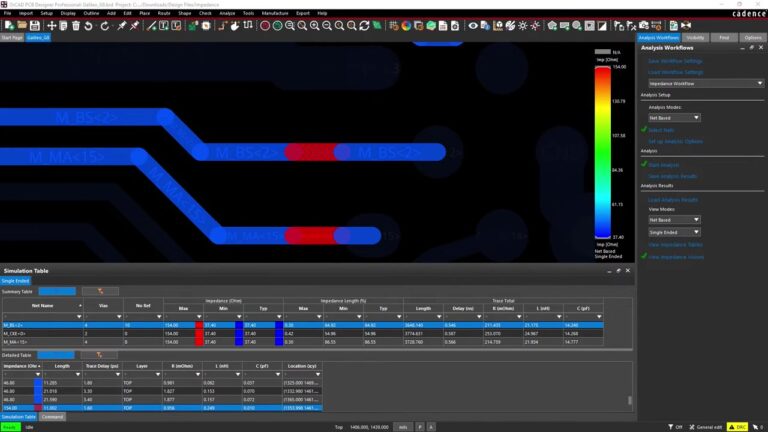
Task: Click the bow-tie icon at toolbar end
Action: click(686, 25)
